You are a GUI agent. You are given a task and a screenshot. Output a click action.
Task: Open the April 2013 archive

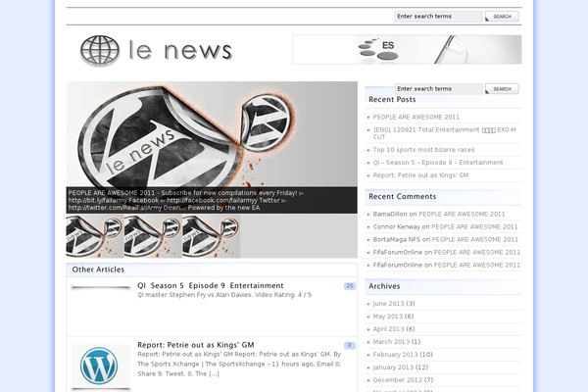click(x=388, y=329)
